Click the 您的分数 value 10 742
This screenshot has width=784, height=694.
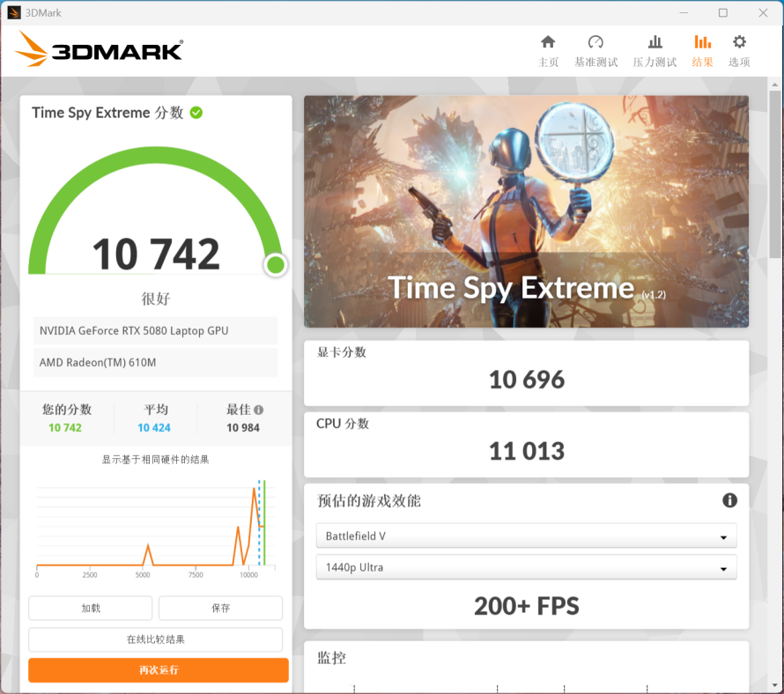pos(65,428)
